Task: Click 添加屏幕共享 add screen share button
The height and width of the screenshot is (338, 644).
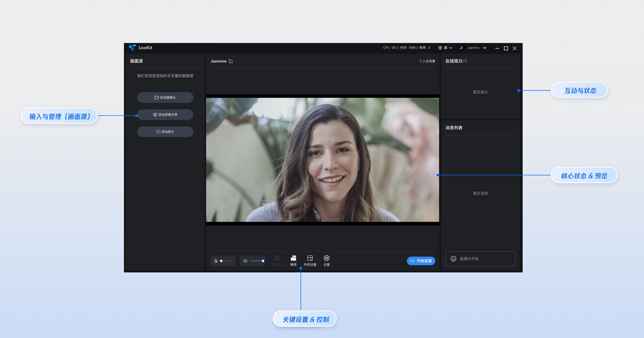Action: click(x=165, y=115)
